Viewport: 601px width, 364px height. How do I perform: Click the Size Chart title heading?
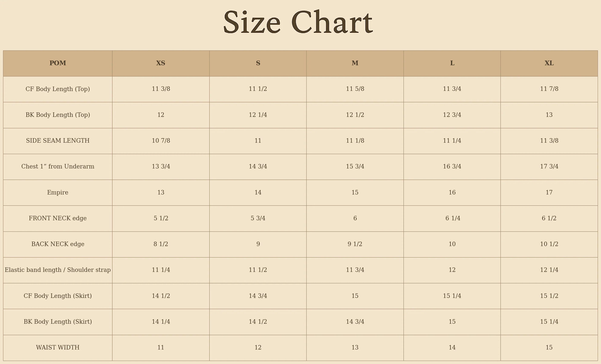(298, 22)
